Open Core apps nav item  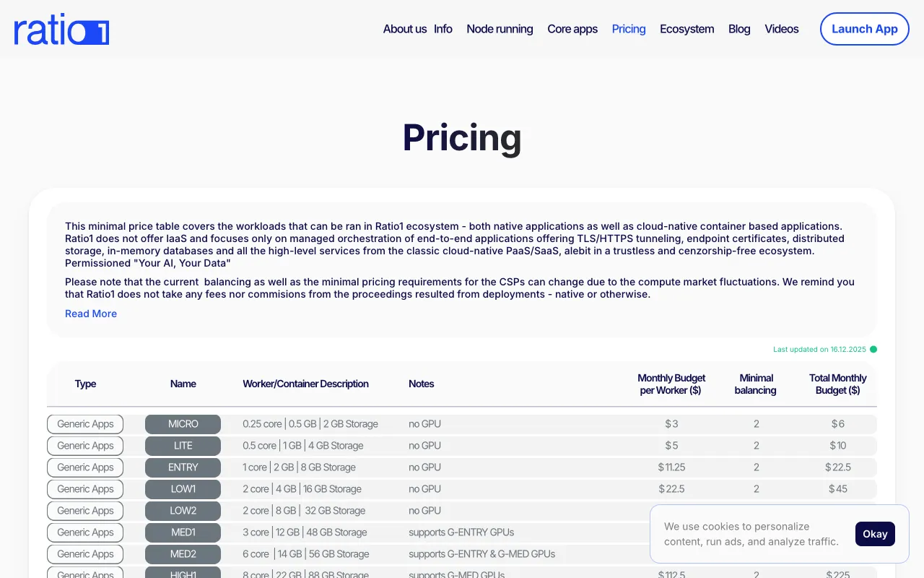coord(572,29)
